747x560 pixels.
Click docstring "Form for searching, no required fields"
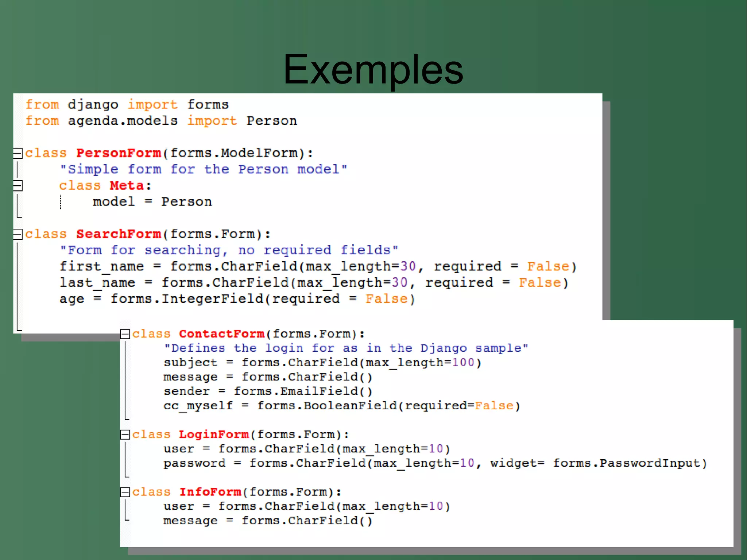coord(229,250)
